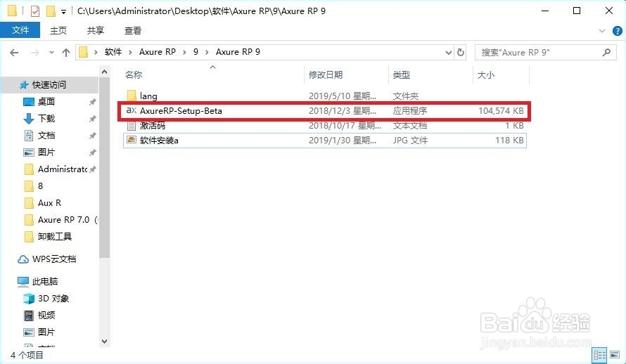The height and width of the screenshot is (364, 626).
Task: Click the 下载 pin icon
Action: pos(92,119)
